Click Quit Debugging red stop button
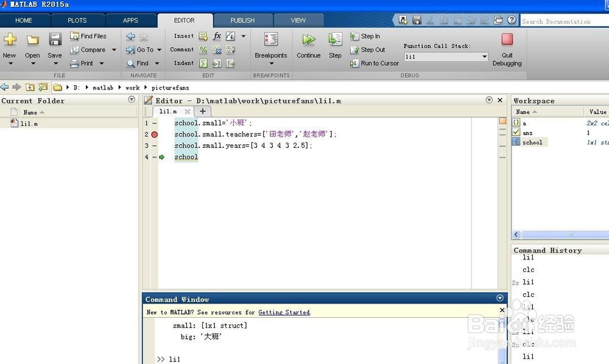Viewport: 609px width, 364px height. [507, 50]
